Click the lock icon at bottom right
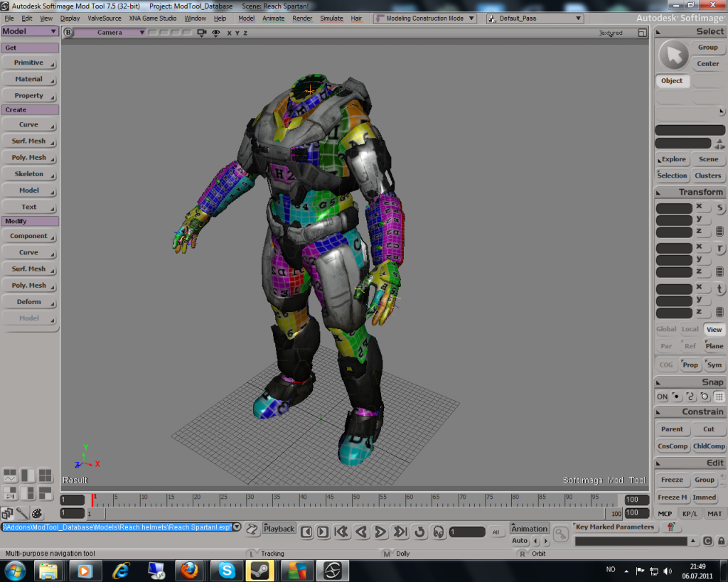 (721, 541)
